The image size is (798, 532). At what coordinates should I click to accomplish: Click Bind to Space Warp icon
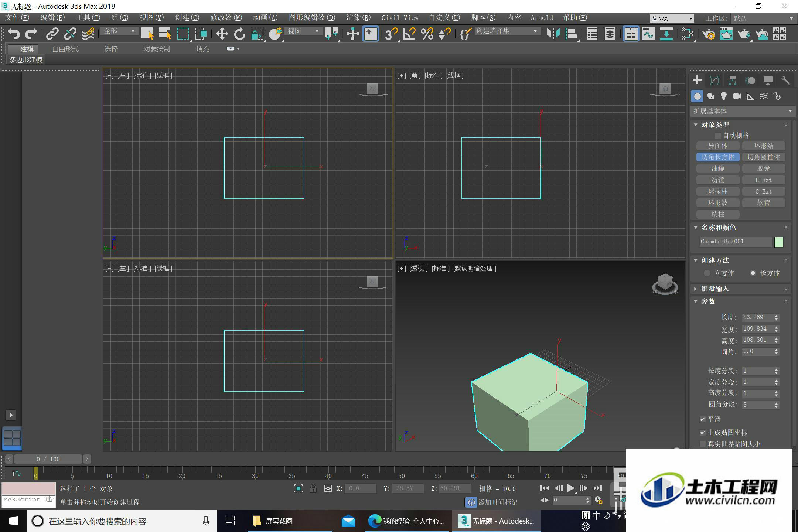[88, 34]
